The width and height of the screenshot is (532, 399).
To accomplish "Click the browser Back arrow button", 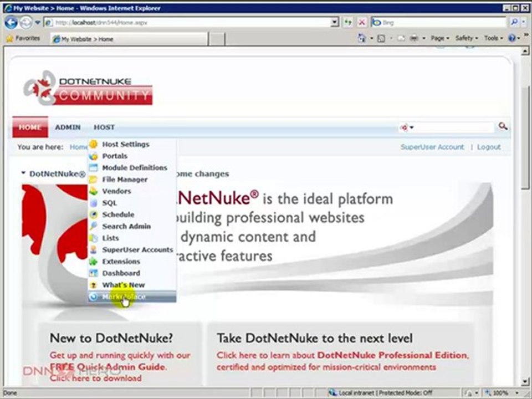I will tap(11, 23).
